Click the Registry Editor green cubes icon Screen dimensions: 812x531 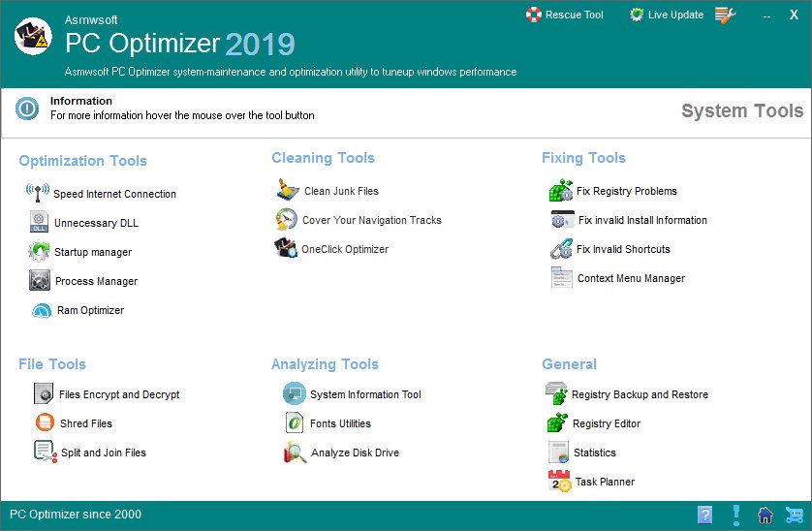[557, 422]
